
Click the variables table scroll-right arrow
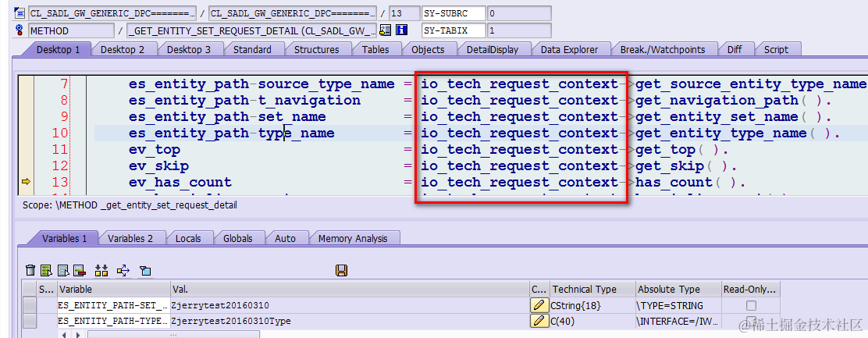coord(76,334)
